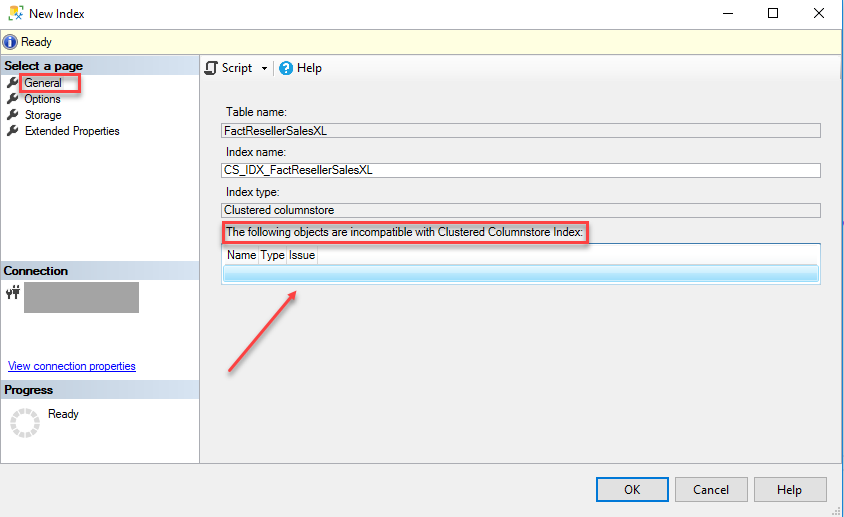This screenshot has height=517, width=844.
Task: Click the Index name input field
Action: pyautogui.click(x=521, y=170)
